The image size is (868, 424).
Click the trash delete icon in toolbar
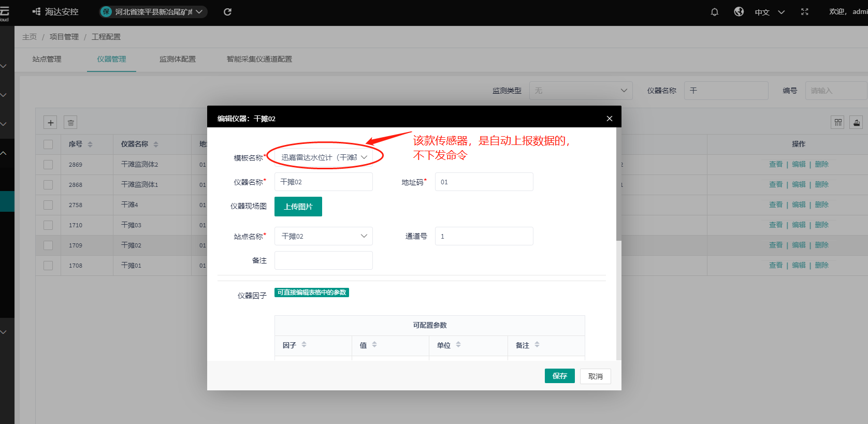[71, 123]
